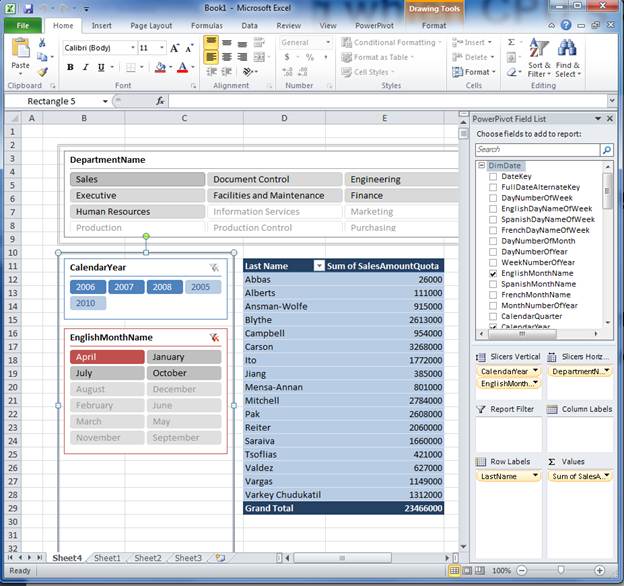Click the Insert Function fx icon
This screenshot has height=586, width=624.
point(160,101)
